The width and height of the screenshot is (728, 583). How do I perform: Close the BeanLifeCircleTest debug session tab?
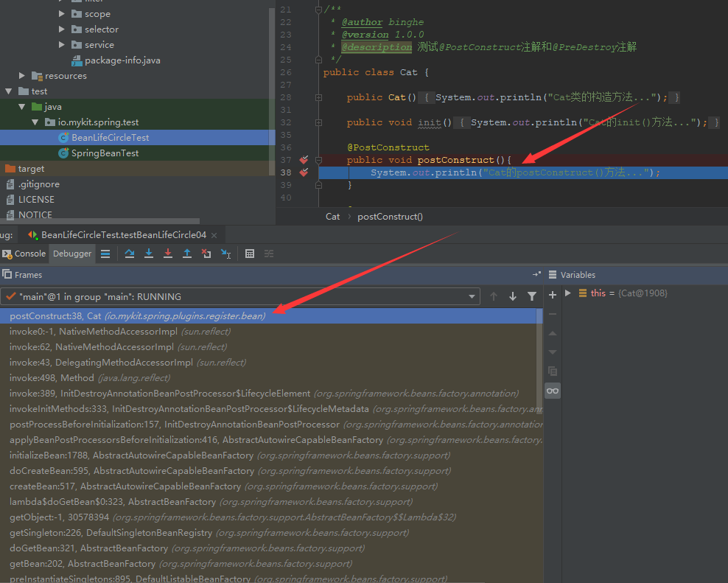click(214, 235)
